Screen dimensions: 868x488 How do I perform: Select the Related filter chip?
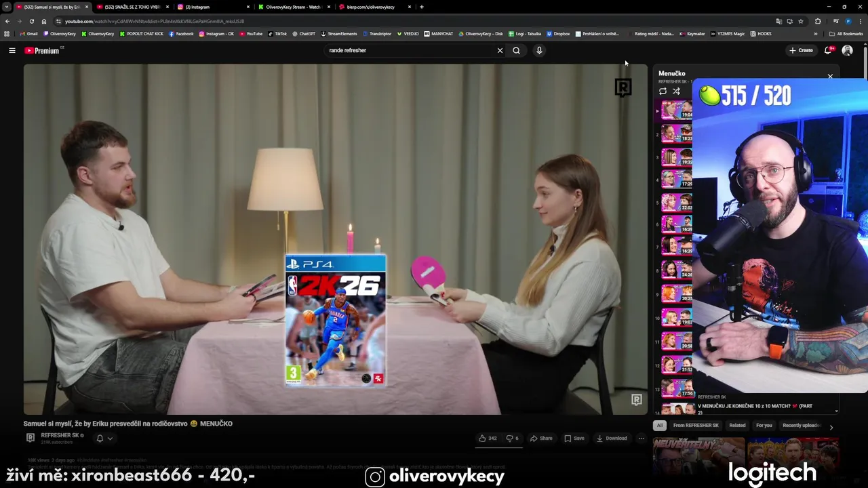pos(737,425)
